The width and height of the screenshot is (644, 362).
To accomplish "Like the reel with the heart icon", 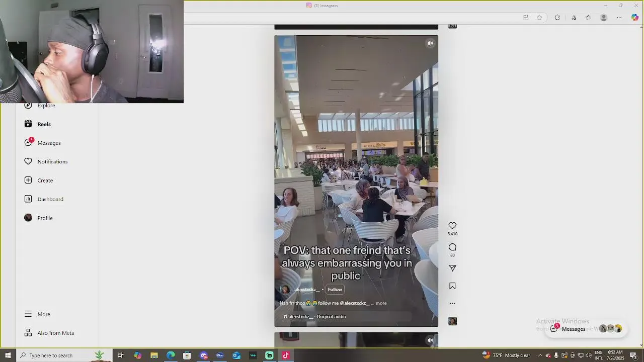I will pos(452,226).
